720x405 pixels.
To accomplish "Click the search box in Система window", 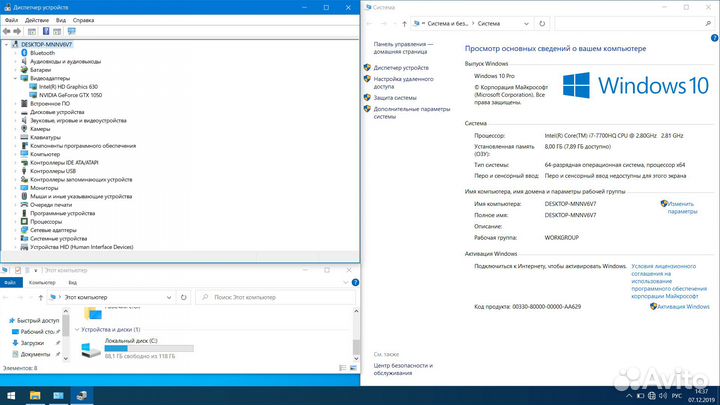I will (635, 23).
